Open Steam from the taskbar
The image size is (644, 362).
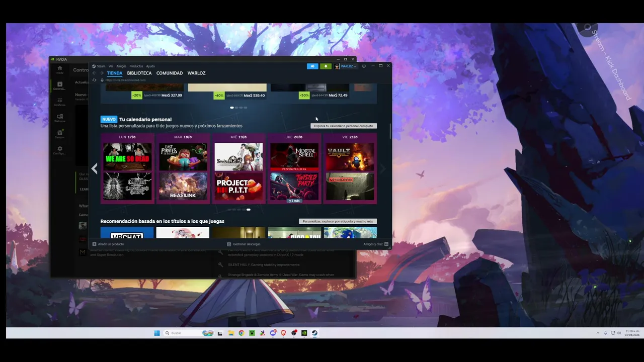pyautogui.click(x=315, y=333)
